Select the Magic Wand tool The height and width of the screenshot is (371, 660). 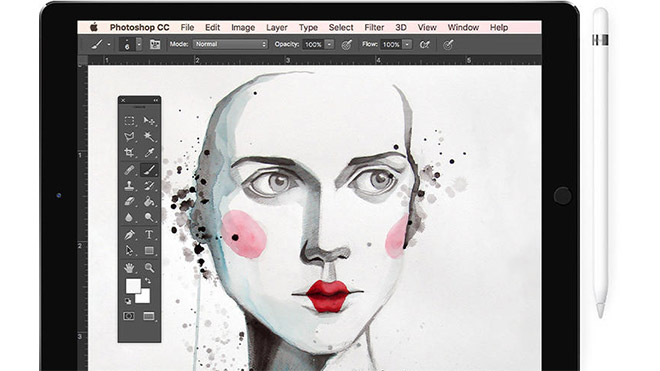pyautogui.click(x=149, y=136)
